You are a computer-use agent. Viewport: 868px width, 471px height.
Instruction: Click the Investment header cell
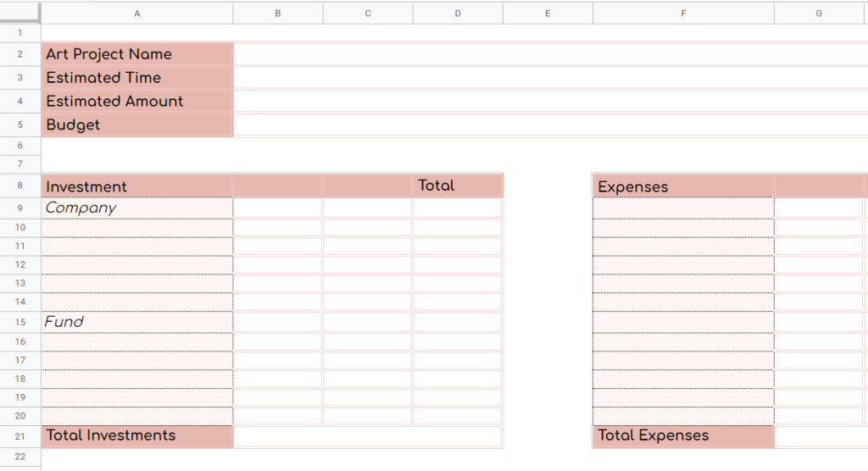point(137,186)
